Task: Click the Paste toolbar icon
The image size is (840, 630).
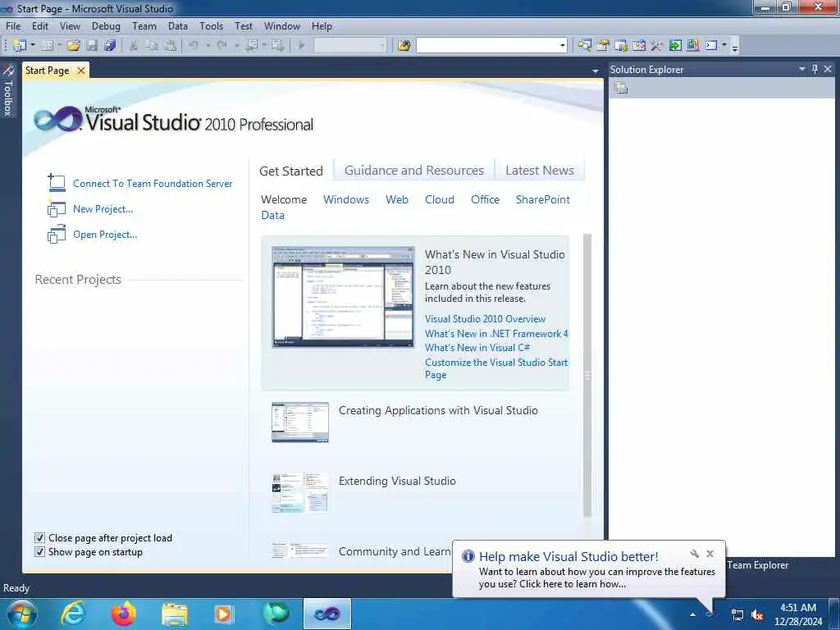Action: pyautogui.click(x=170, y=46)
